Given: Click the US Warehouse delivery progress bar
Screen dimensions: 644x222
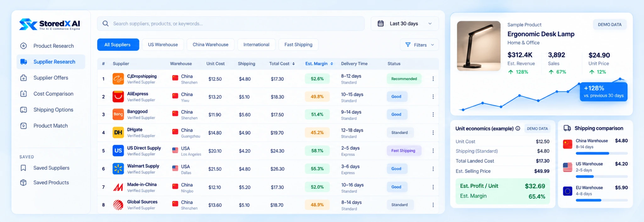Looking at the screenshot, I should coord(602,176).
